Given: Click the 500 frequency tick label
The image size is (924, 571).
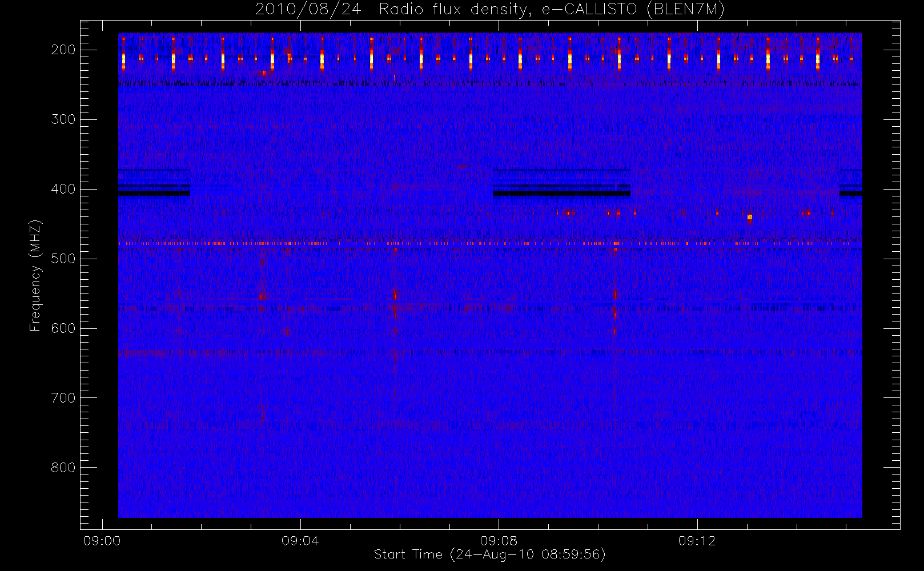Looking at the screenshot, I should click(x=63, y=259).
